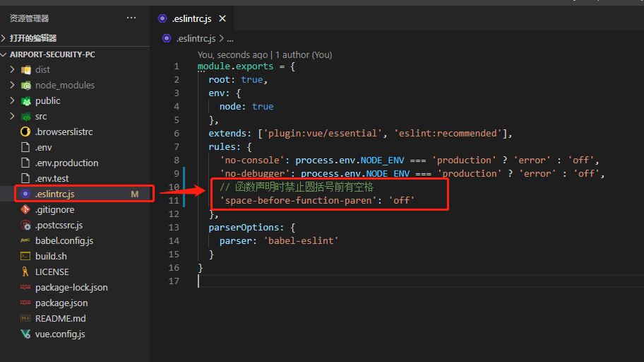The image size is (644, 362).
Task: Click the babel.config.js Babel icon
Action: 25,240
